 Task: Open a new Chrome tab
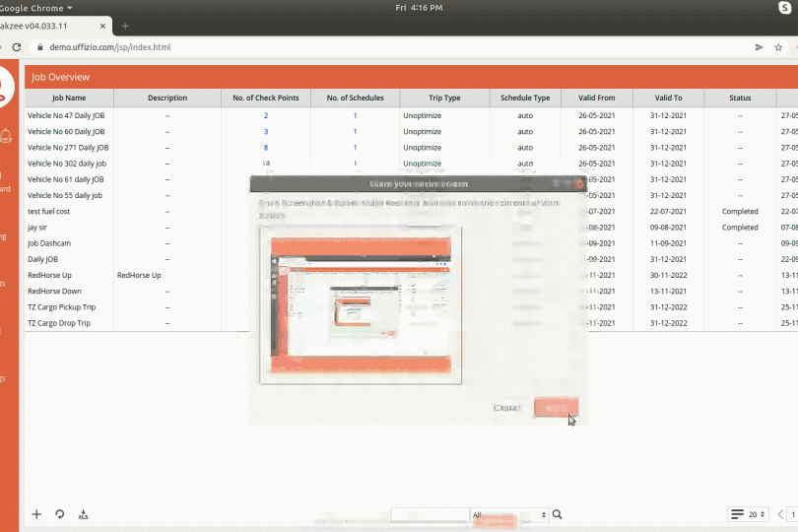(x=125, y=26)
